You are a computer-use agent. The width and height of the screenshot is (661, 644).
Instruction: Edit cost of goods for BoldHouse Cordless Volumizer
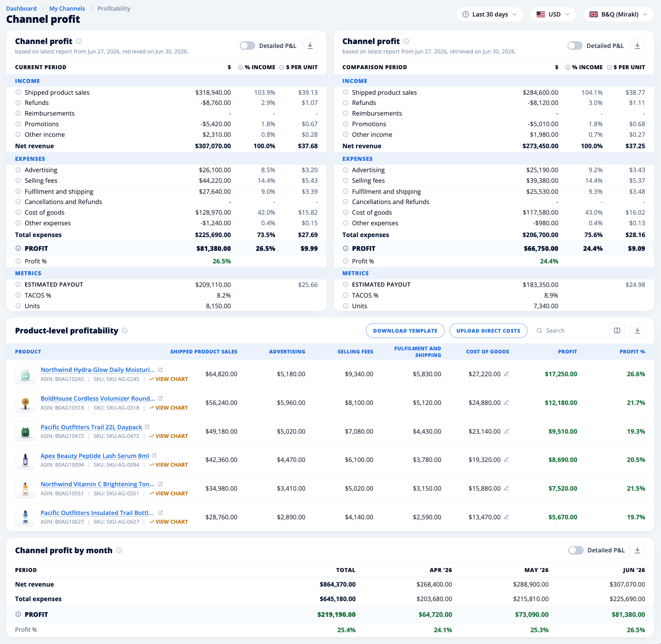[506, 403]
